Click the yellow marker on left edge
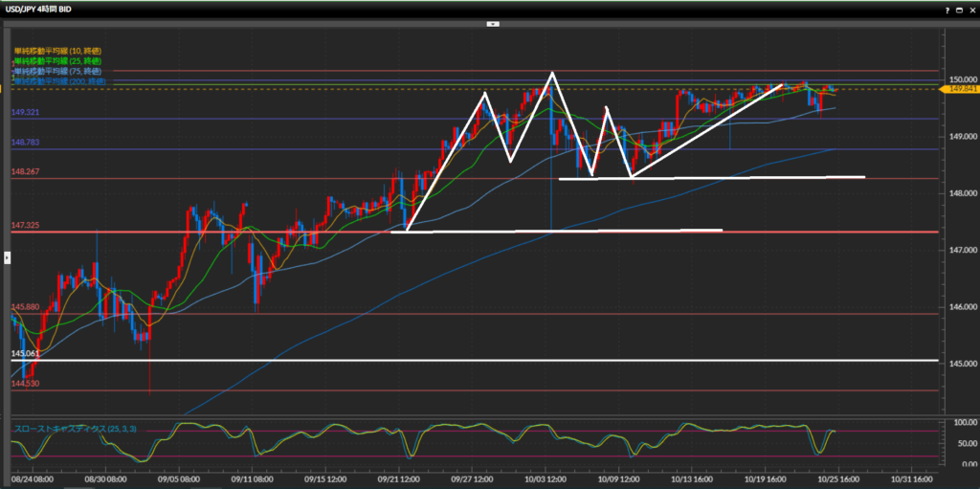 (3, 88)
